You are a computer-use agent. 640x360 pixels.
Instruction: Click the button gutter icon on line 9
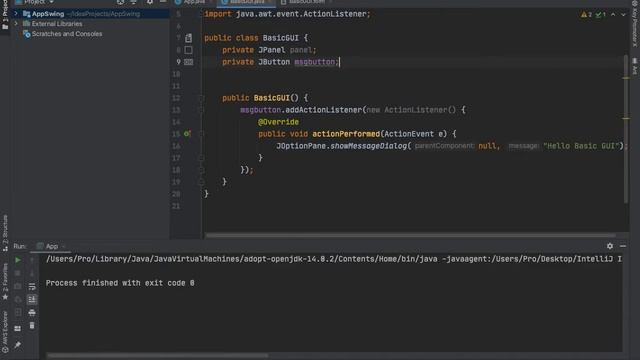[x=188, y=62]
